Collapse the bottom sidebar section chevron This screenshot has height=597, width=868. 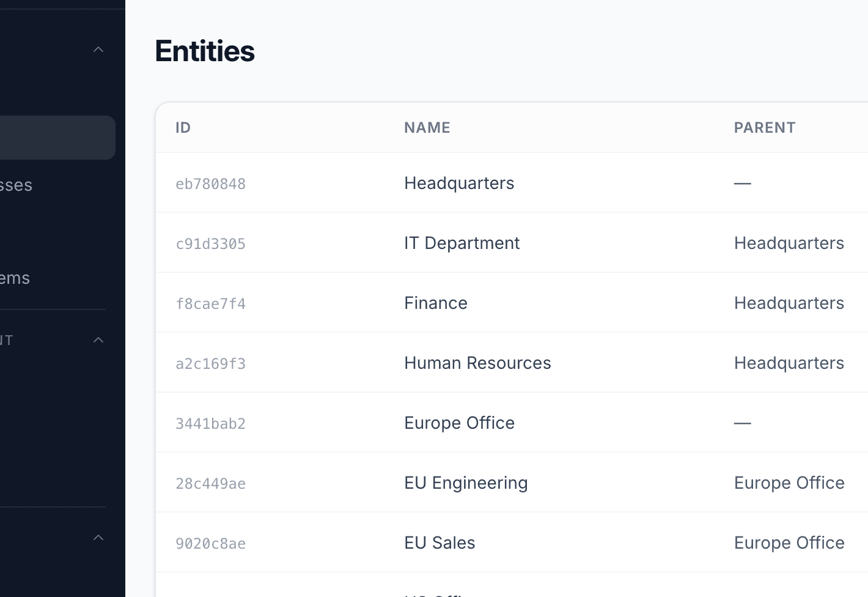[x=98, y=538]
